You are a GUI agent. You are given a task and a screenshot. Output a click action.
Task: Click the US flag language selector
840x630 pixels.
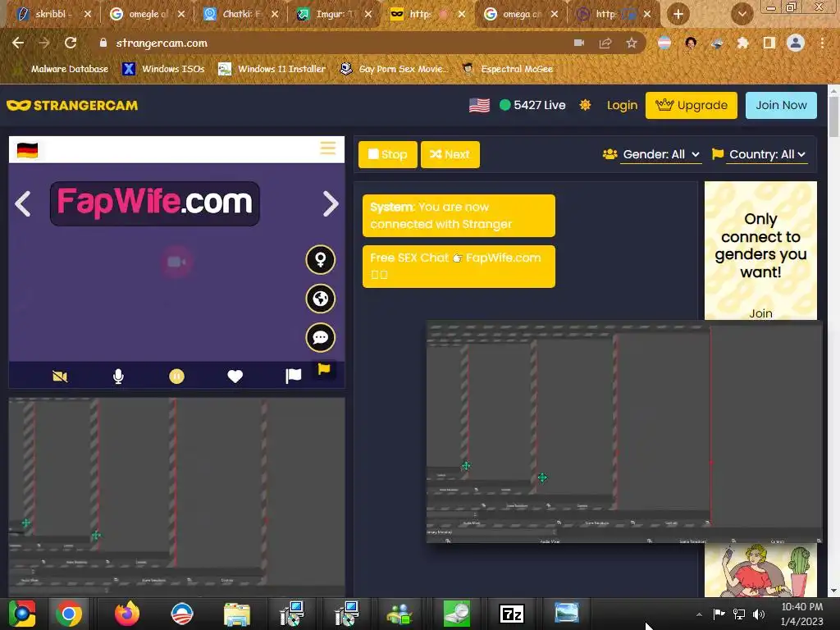click(479, 106)
